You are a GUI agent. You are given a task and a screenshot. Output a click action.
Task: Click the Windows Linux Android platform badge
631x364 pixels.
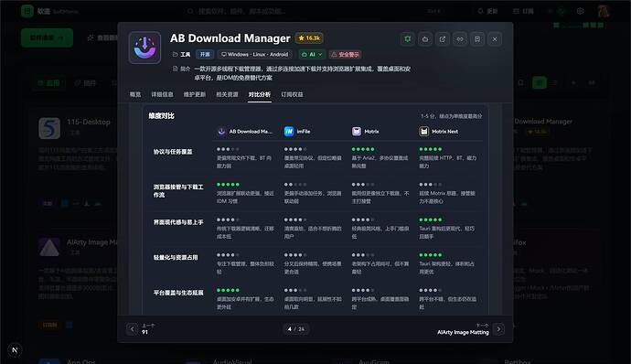(x=255, y=54)
